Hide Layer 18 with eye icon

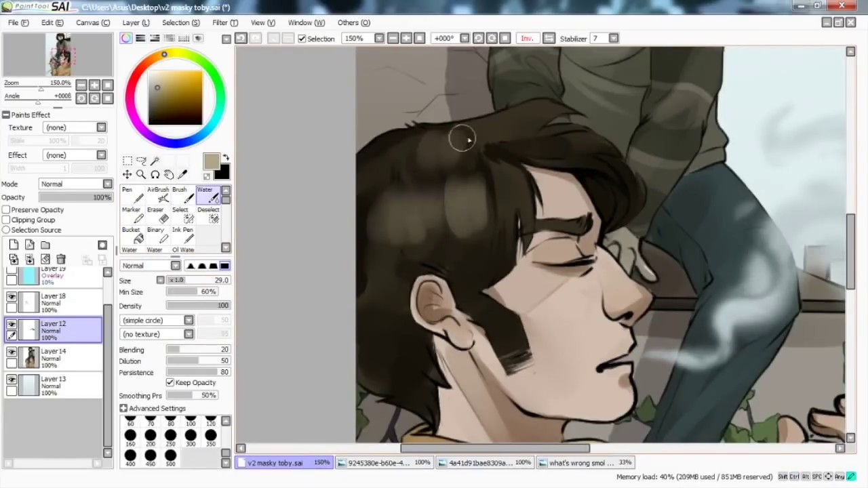(12, 297)
